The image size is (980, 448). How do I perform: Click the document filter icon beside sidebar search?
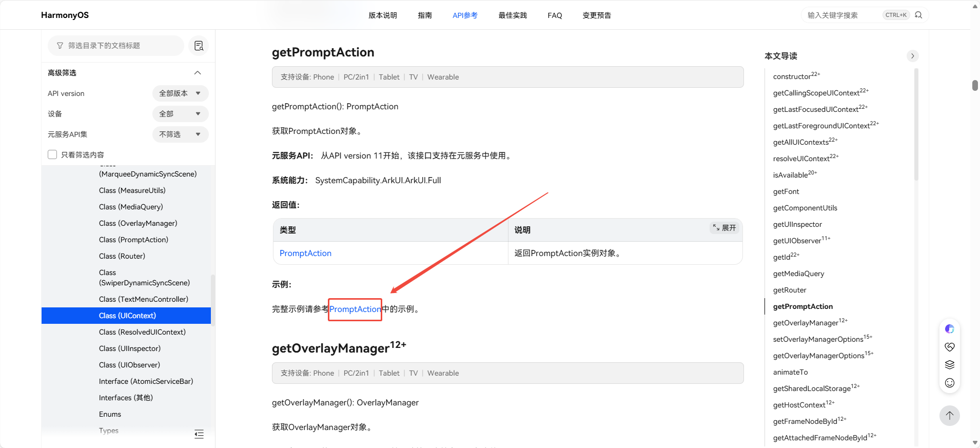(199, 46)
